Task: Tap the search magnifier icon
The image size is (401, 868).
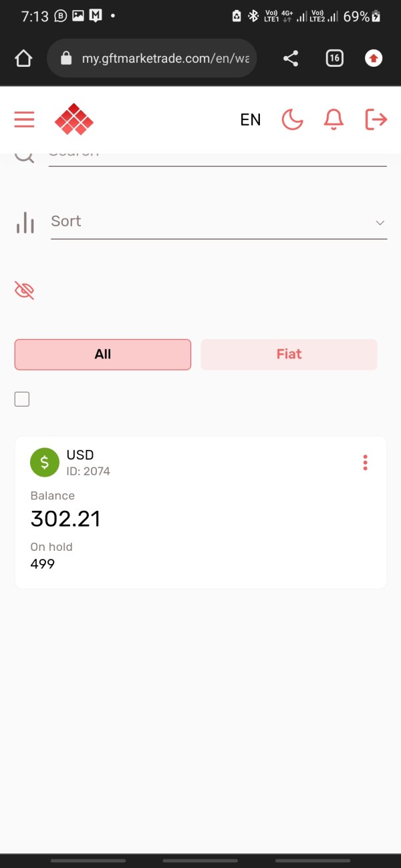Action: pos(25,156)
